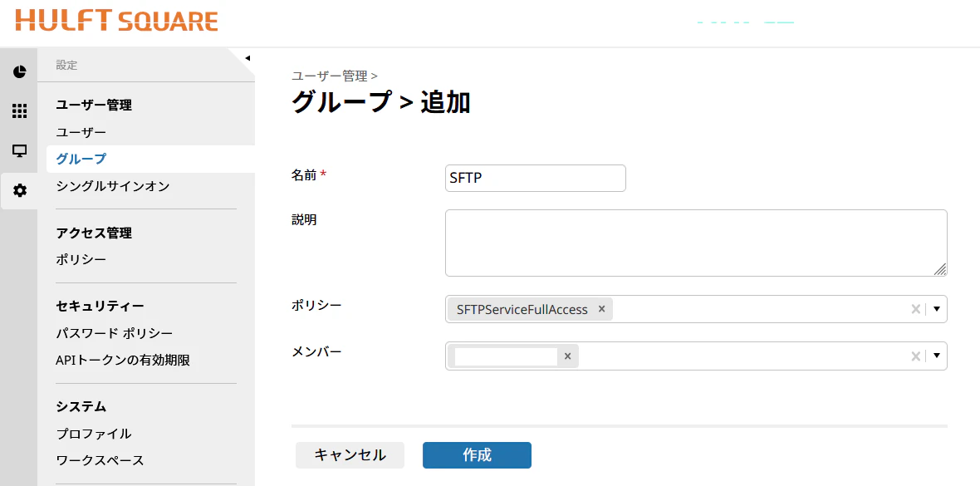Viewport: 980px width, 486px height.
Task: Clear all selected members
Action: coord(915,356)
